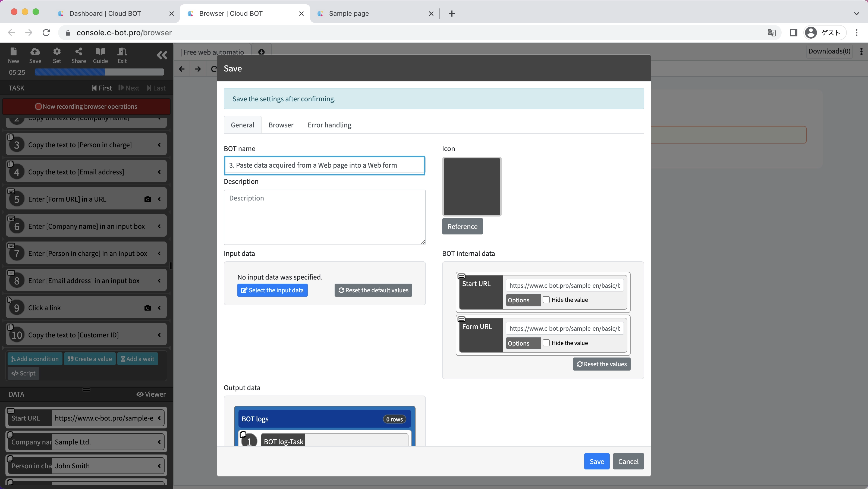Expand task 10 Copy text Customer ID arrow
The image size is (868, 489).
click(159, 335)
